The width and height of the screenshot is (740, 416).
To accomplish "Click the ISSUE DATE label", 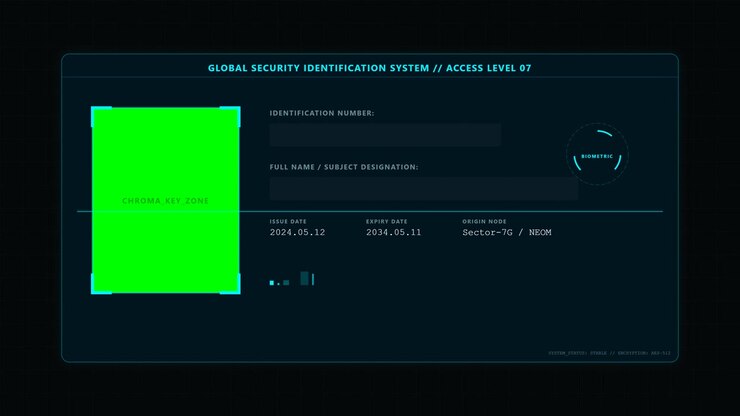I will click(x=288, y=221).
